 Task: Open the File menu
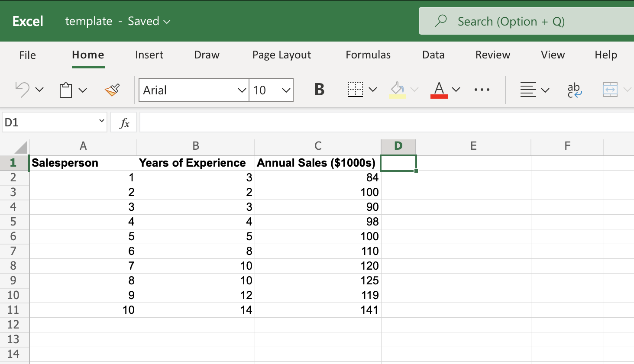(x=27, y=55)
